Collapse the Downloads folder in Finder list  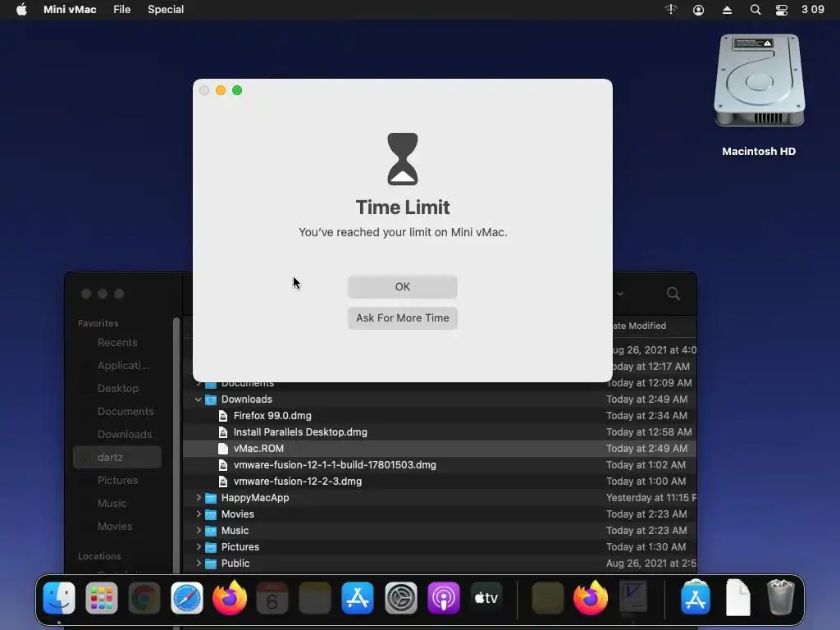pyautogui.click(x=199, y=399)
